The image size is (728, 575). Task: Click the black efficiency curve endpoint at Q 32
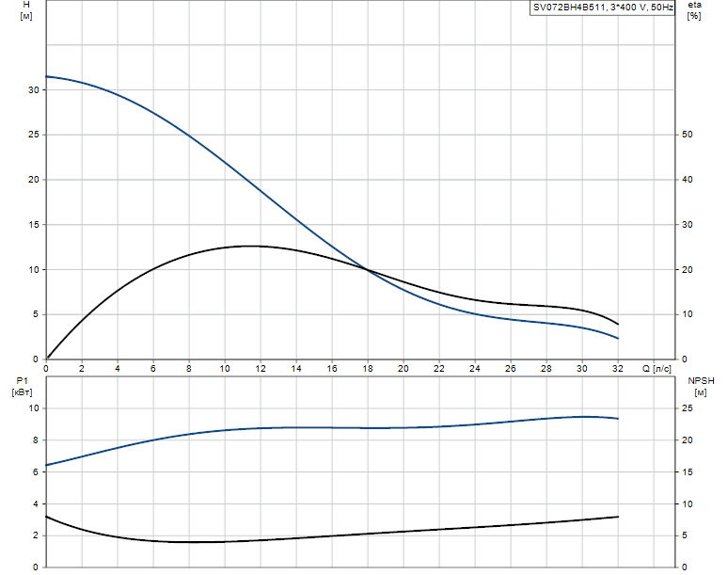coord(618,324)
